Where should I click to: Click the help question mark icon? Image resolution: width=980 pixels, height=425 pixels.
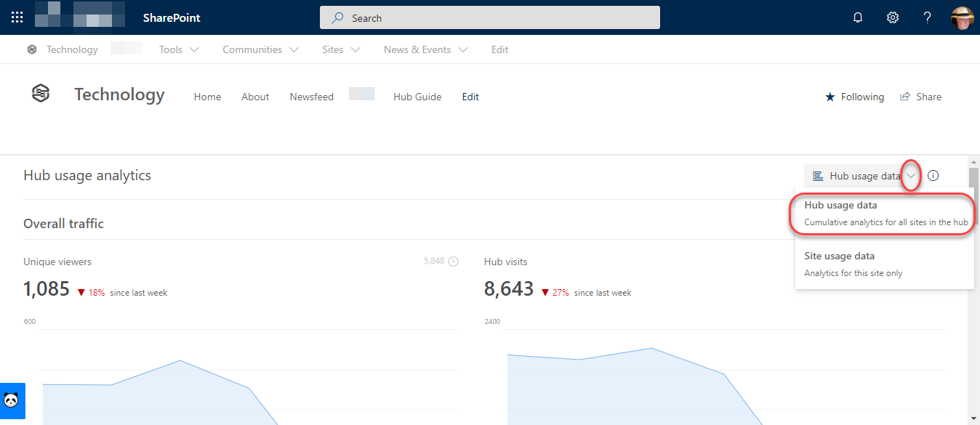[927, 17]
